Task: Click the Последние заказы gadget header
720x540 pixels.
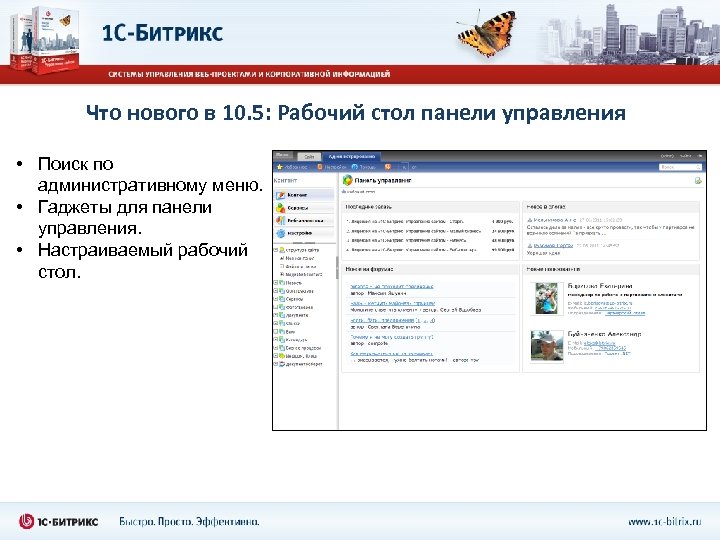Action: (430, 207)
